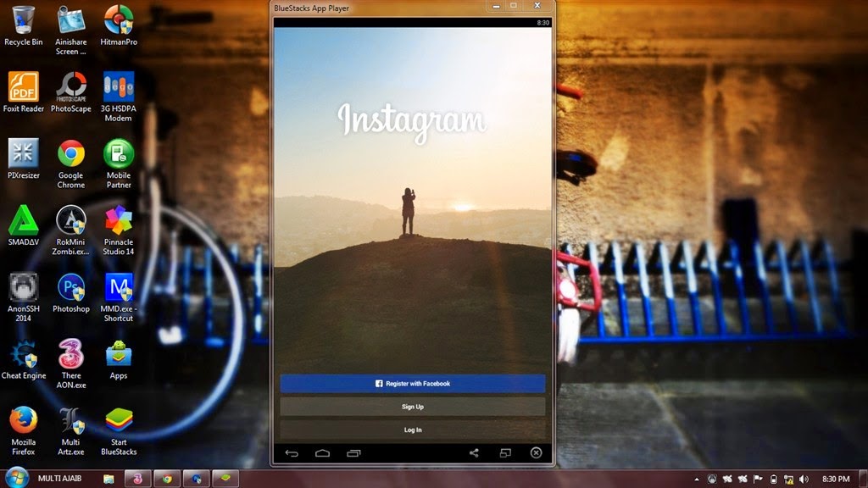Tap Register with Facebook button
Screen dimensions: 868x488
pyautogui.click(x=413, y=384)
